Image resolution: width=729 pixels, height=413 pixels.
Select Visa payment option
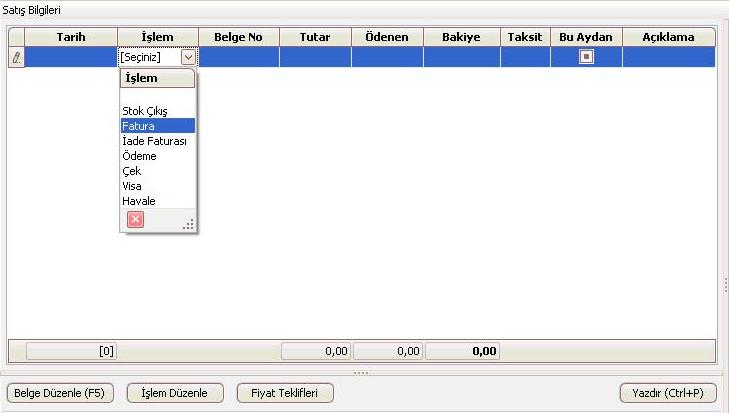[158, 186]
